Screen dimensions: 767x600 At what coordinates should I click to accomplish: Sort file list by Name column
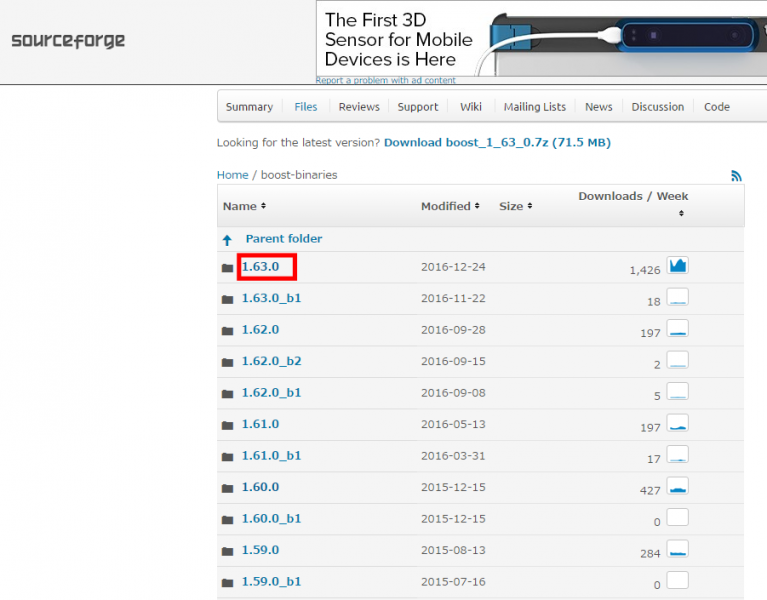click(244, 206)
